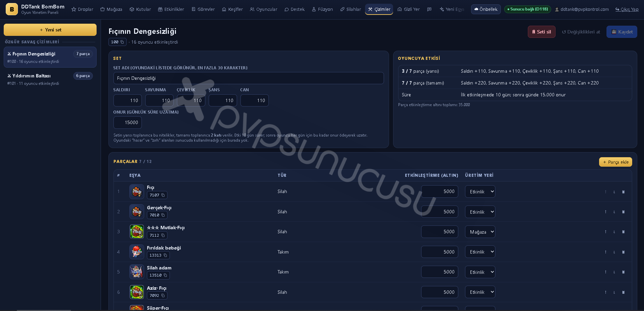
Task: Go to the Mağaza tab
Action: pos(111,9)
